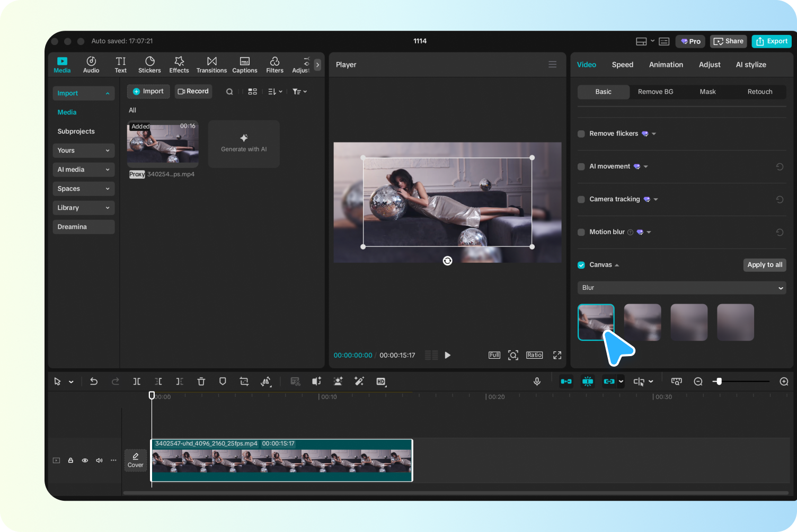Hide the video track with the eye toggle

click(x=85, y=460)
